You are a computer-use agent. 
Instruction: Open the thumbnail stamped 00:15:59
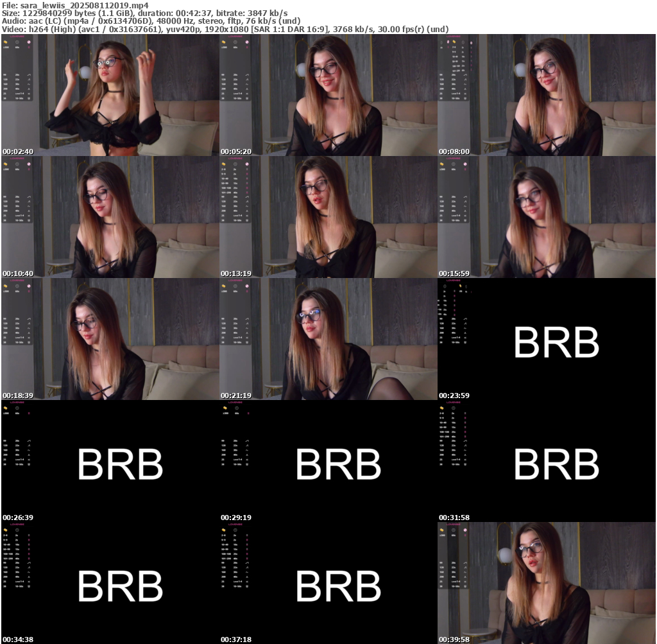pos(547,217)
